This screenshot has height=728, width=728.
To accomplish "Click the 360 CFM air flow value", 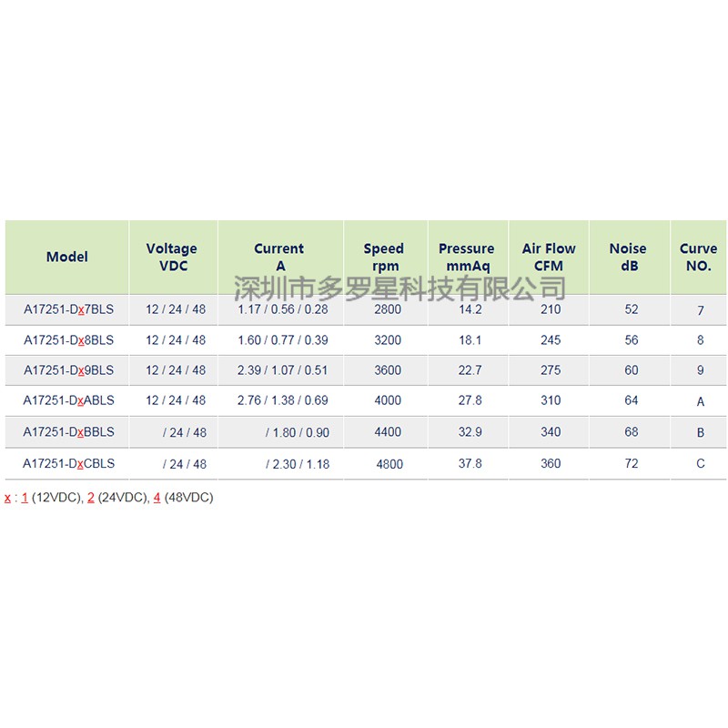I will click(551, 463).
